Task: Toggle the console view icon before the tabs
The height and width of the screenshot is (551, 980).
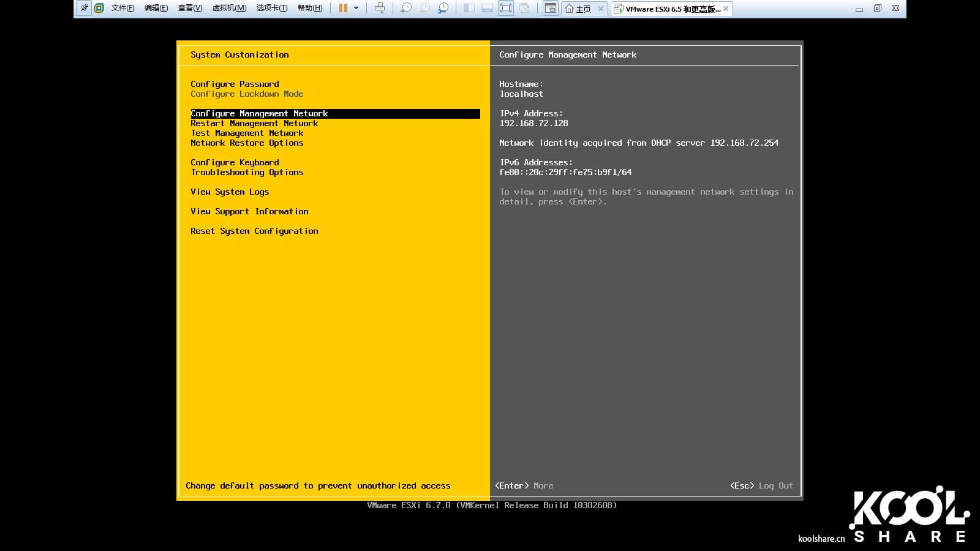Action: tap(549, 8)
